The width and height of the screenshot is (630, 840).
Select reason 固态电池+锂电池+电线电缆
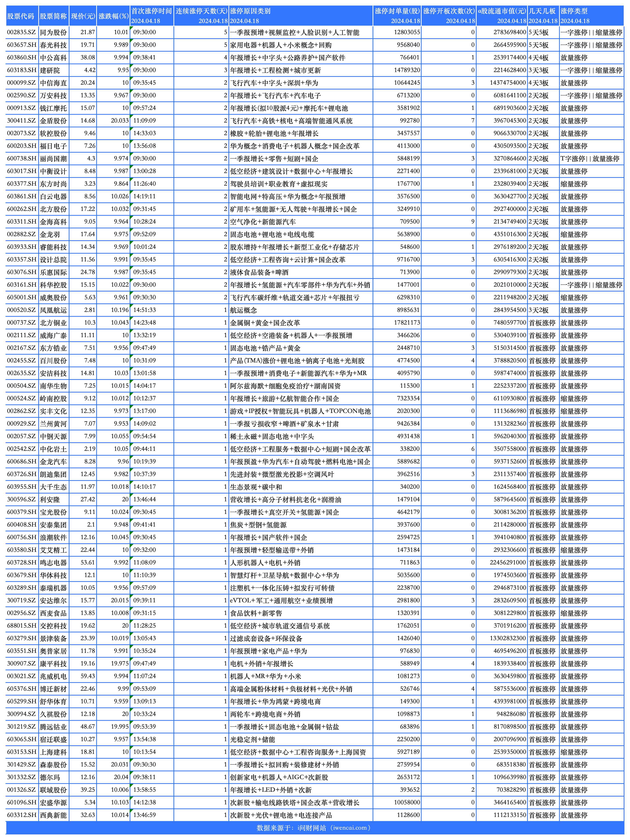(x=272, y=234)
